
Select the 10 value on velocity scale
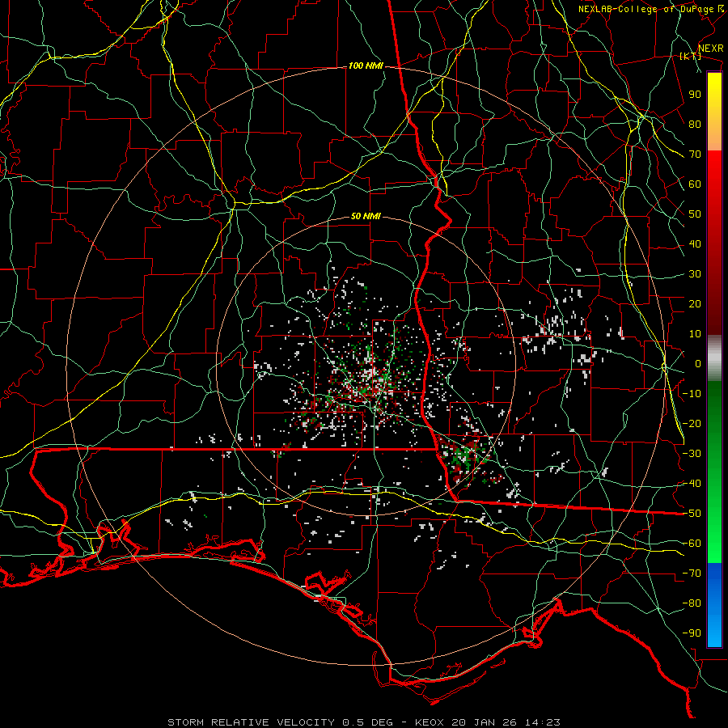click(x=695, y=334)
